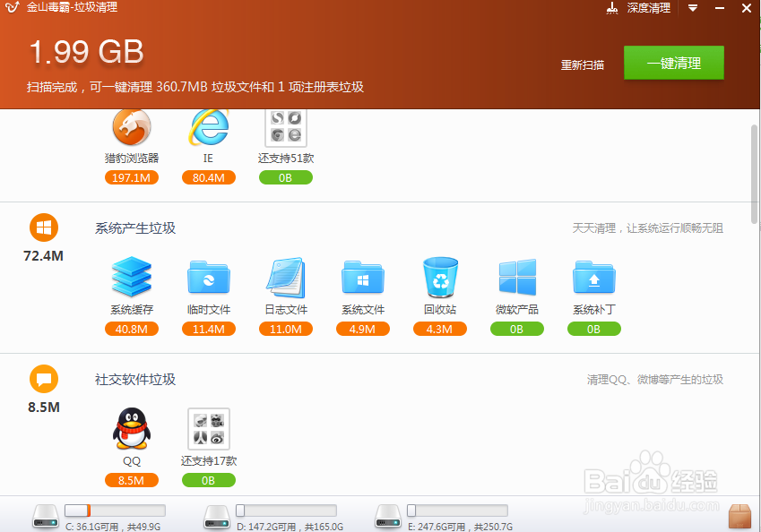Click the 系统文件 Windows folder icon

(x=363, y=278)
